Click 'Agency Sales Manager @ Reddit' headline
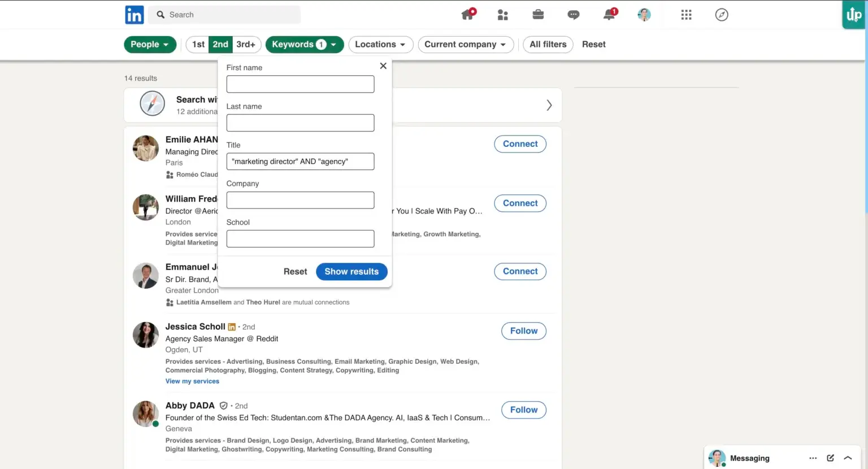Image resolution: width=868 pixels, height=469 pixels. click(x=222, y=339)
